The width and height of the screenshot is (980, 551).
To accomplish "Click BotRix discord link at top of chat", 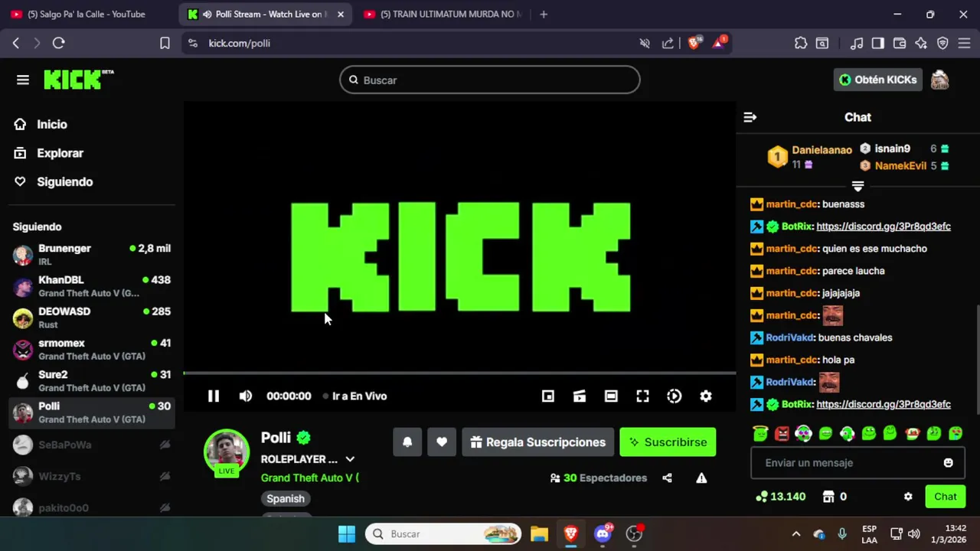I will click(x=884, y=227).
